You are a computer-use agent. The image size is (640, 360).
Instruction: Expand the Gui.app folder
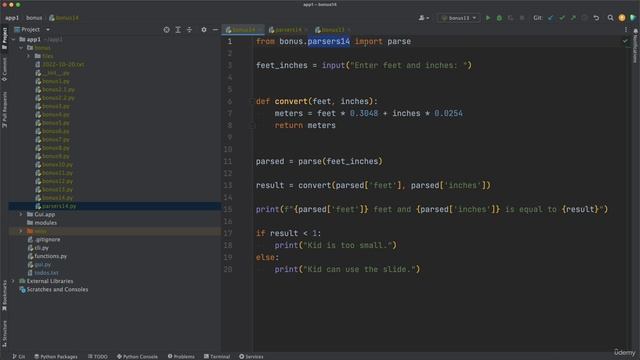[x=21, y=214]
